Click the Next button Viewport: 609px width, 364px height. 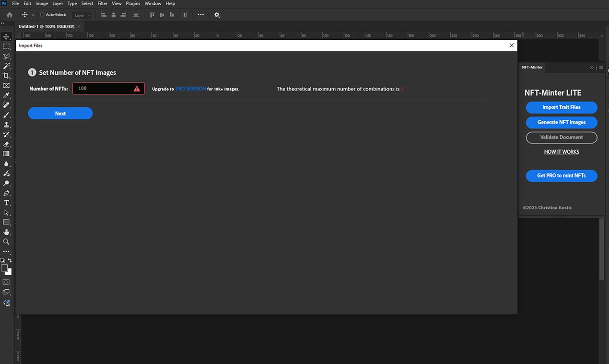point(60,114)
